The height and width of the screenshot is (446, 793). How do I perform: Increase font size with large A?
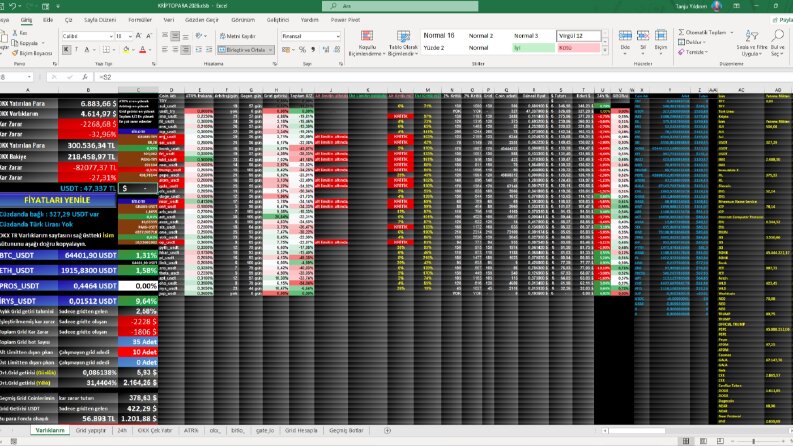click(139, 36)
